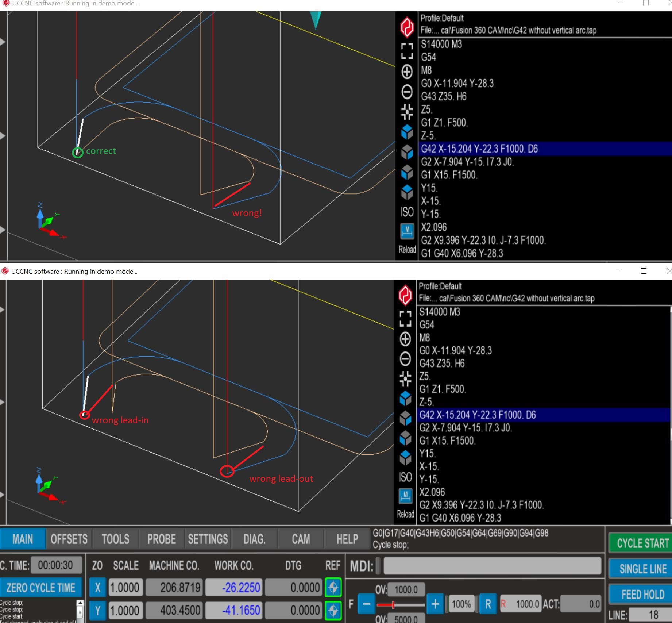Click the status log scrollbar up arrow
Viewport: 672px width, 623px height.
click(80, 602)
